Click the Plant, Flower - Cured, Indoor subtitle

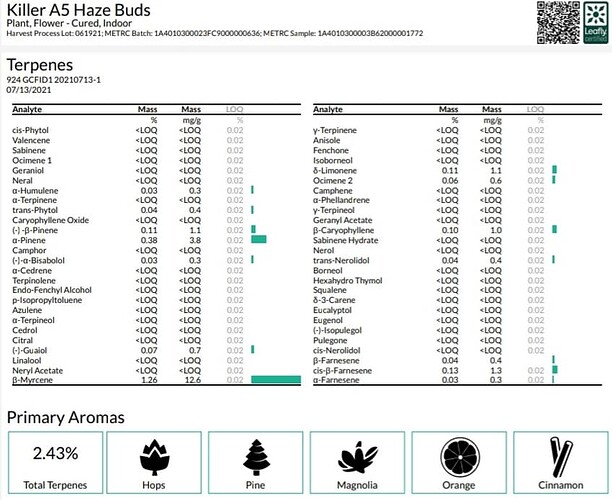click(x=69, y=23)
